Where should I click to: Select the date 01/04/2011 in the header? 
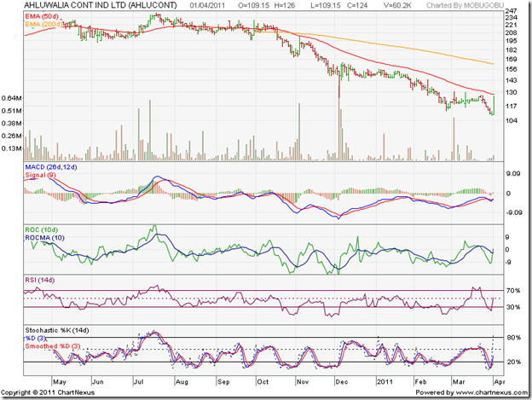point(206,5)
